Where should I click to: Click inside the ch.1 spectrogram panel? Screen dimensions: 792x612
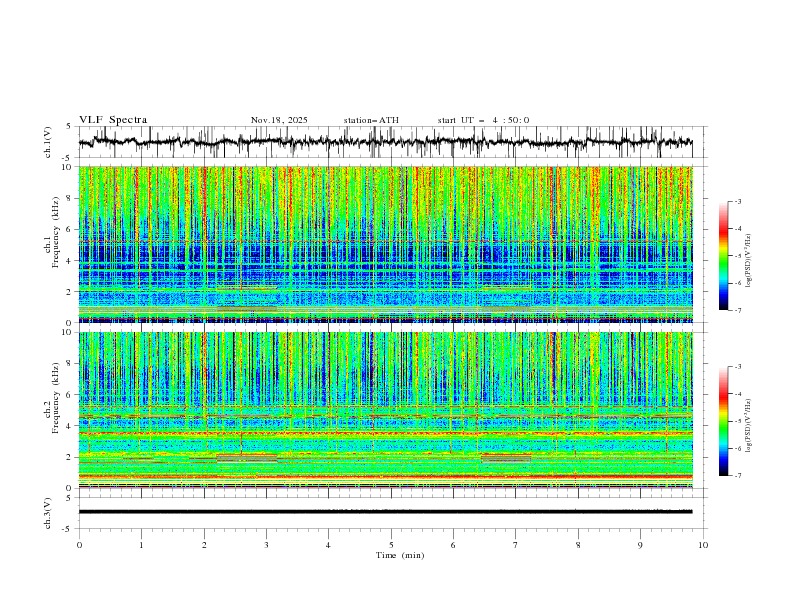tap(385, 244)
